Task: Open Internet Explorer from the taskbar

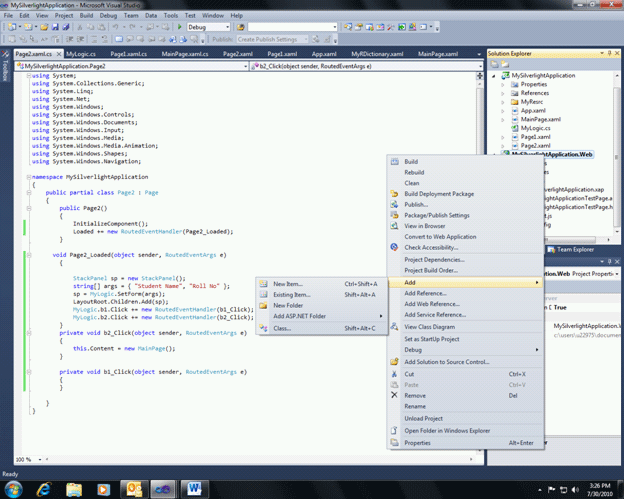Action: (x=45, y=489)
